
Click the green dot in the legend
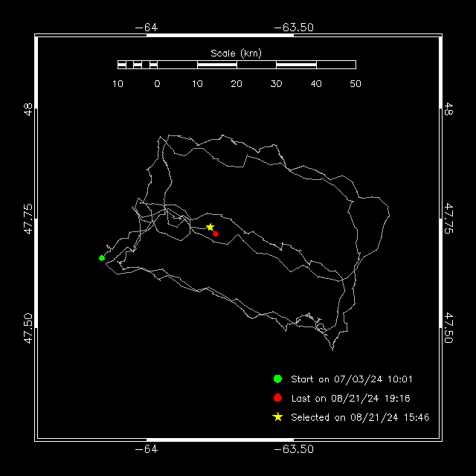(277, 379)
